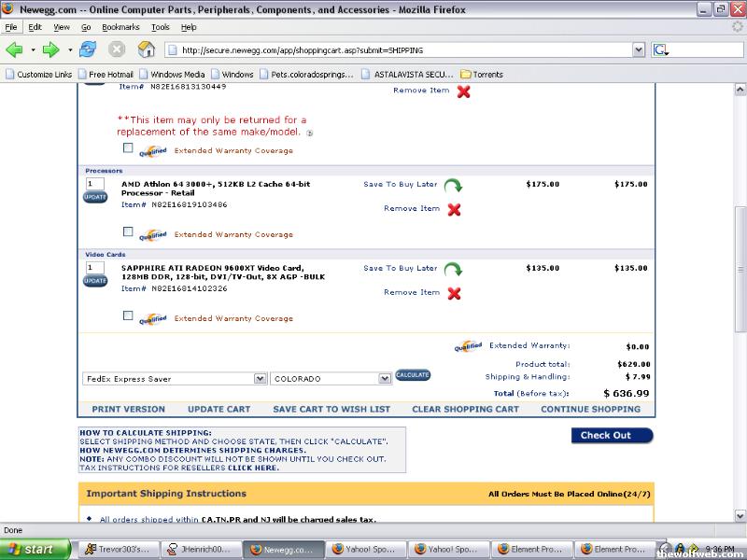Toggle extended warranty checkbox below return notice
The image size is (747, 560).
tap(128, 147)
